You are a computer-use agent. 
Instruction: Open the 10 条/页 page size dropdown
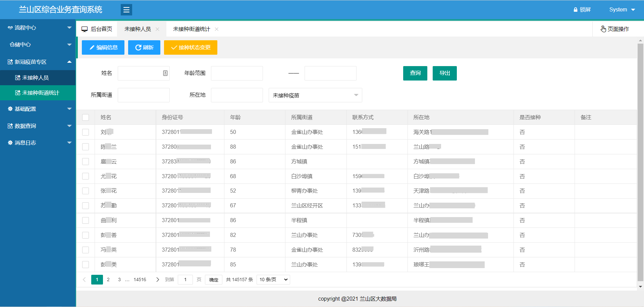click(273, 279)
